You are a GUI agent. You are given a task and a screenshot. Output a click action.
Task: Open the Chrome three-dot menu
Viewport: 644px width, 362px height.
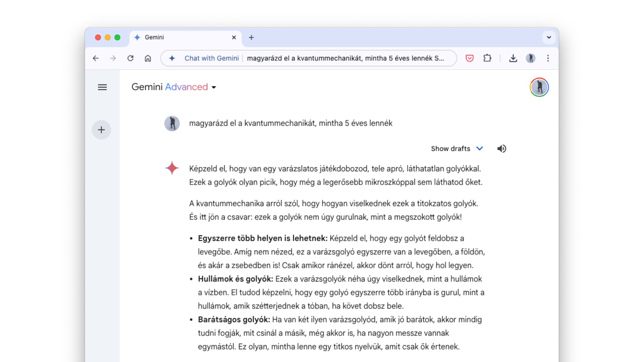[x=548, y=58]
